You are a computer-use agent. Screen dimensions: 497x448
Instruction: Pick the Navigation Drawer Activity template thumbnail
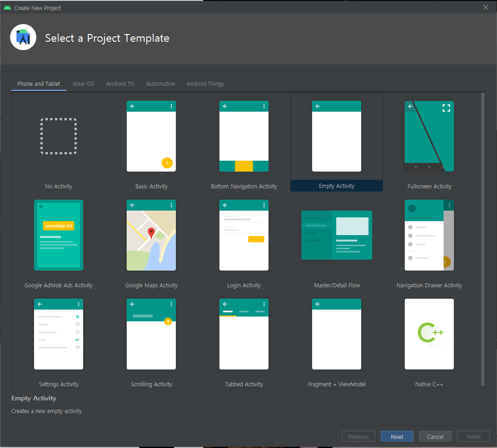(429, 235)
